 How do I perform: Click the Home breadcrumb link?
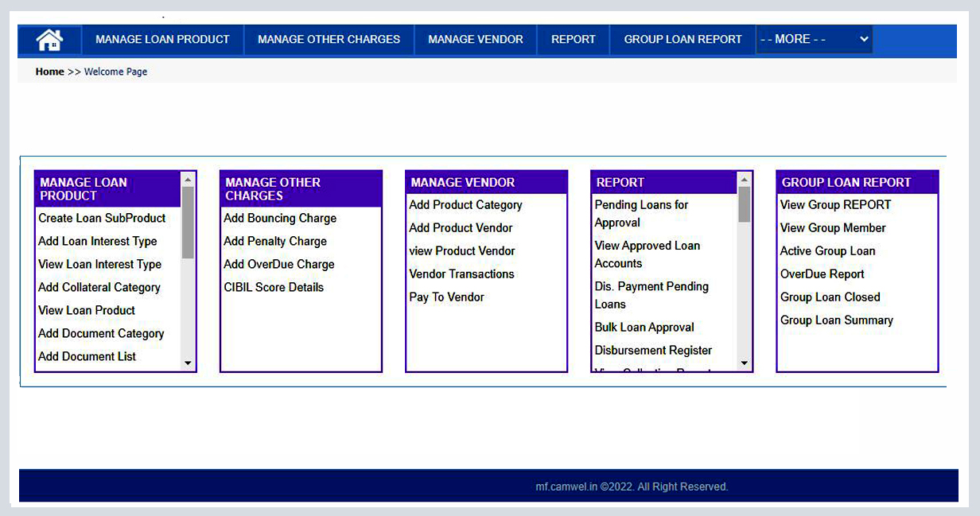[x=49, y=71]
